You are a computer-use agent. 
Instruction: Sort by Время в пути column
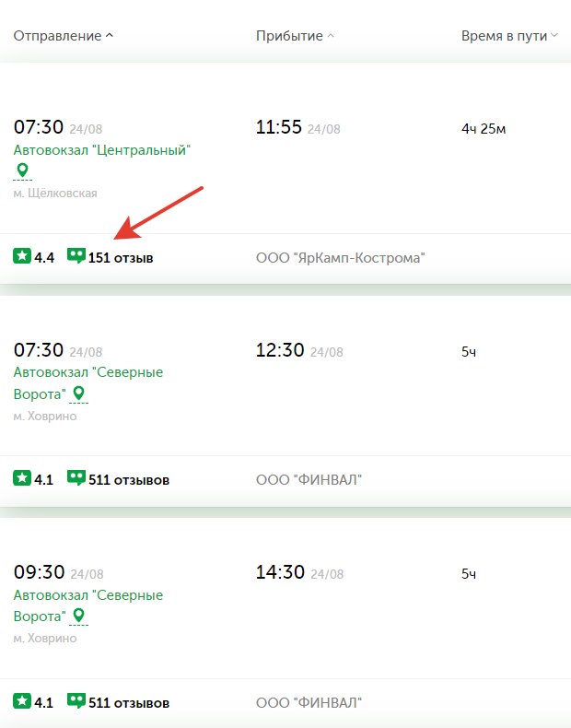pyautogui.click(x=509, y=36)
